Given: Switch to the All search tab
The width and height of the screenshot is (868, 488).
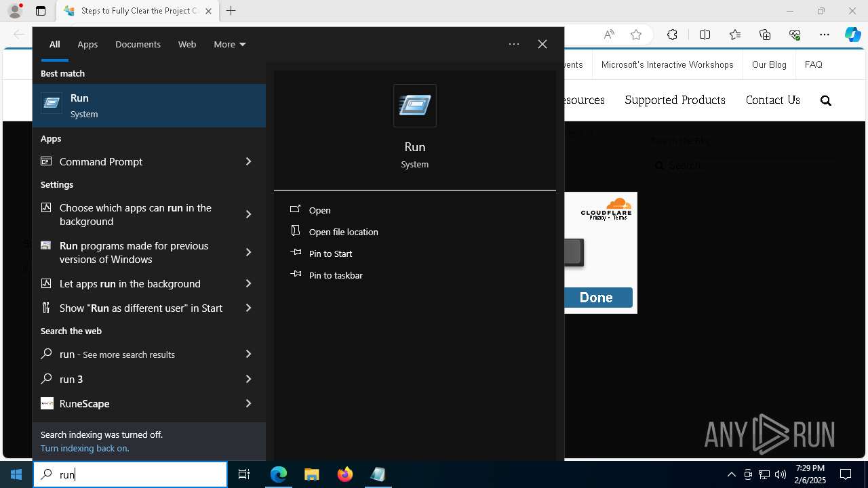Looking at the screenshot, I should point(55,44).
